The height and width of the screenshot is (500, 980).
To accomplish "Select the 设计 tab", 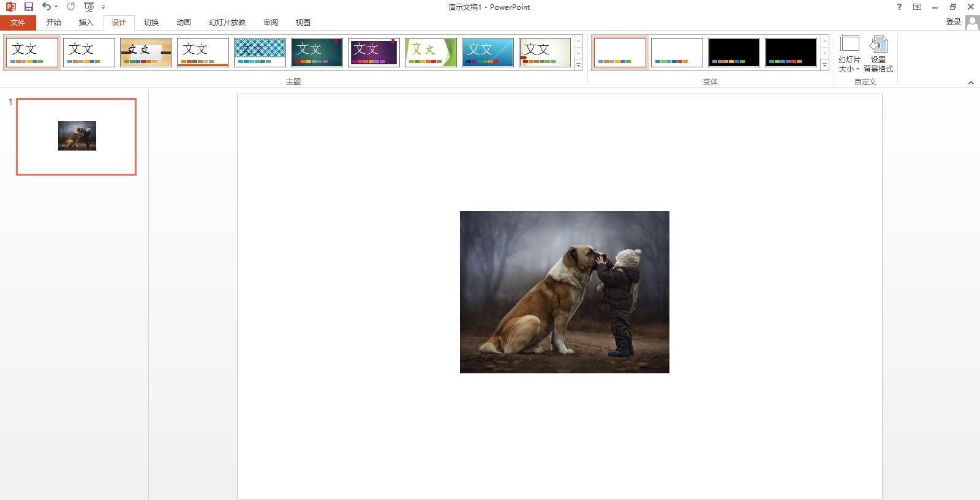I will click(119, 23).
